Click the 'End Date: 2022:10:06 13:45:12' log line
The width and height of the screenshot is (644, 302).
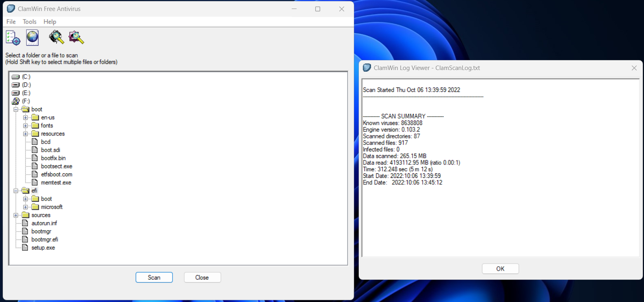click(x=403, y=182)
